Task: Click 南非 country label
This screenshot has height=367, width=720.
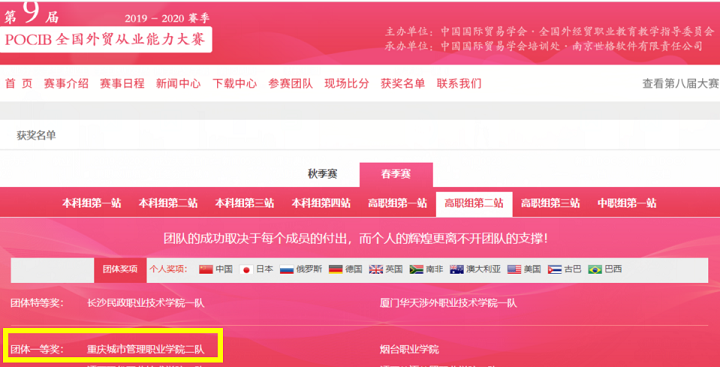Action: [x=434, y=270]
